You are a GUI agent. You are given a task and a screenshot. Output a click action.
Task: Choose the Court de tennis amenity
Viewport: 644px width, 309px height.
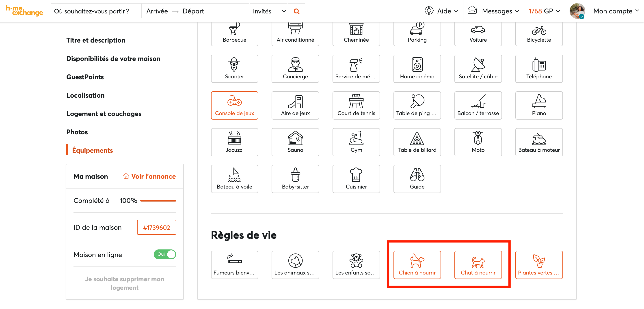tap(356, 105)
